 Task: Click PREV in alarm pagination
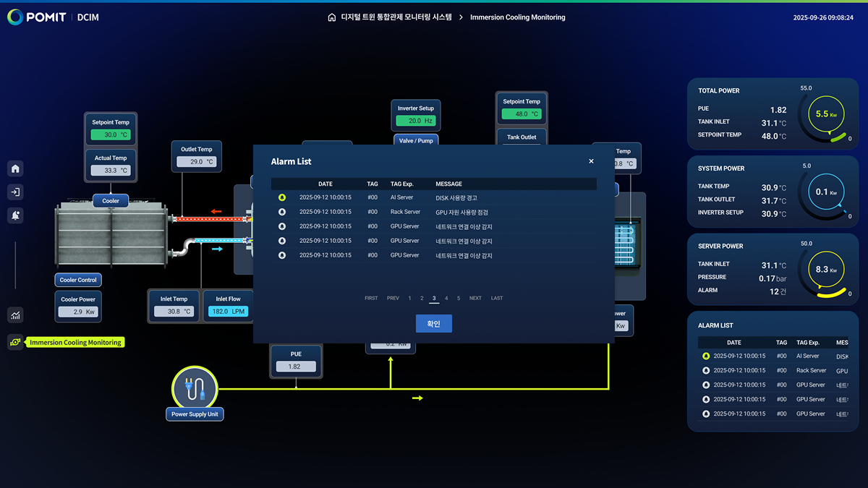point(393,298)
